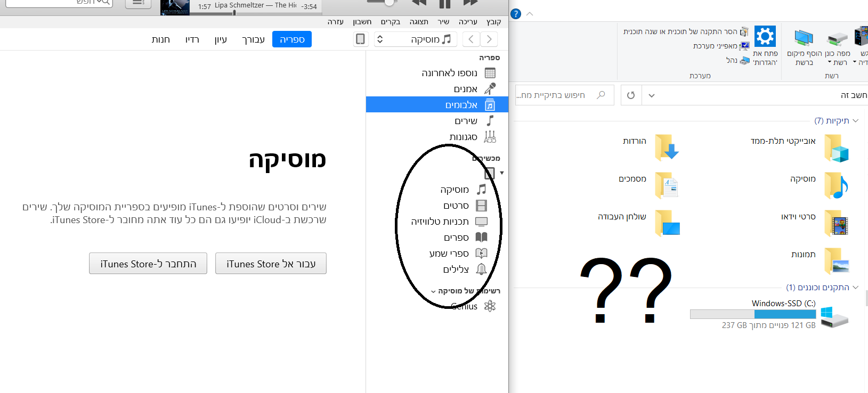Open the Edit (עריכה) menu in iTunes
Viewport: 868px width, 393px height.
coord(468,22)
